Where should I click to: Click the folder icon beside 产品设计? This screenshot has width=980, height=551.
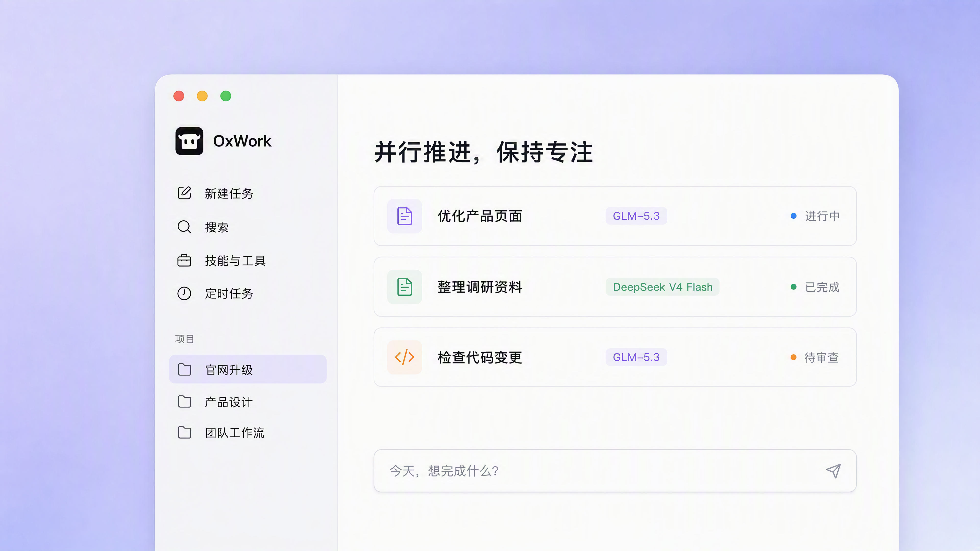point(185,402)
